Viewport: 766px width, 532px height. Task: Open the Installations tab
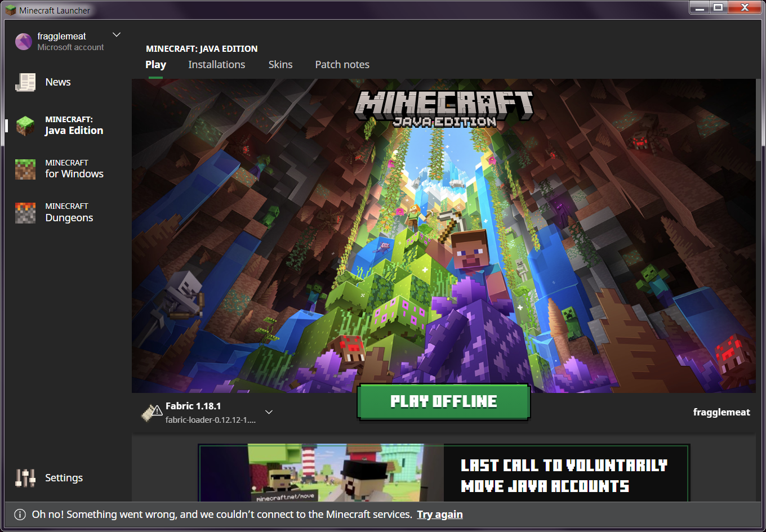(x=217, y=65)
